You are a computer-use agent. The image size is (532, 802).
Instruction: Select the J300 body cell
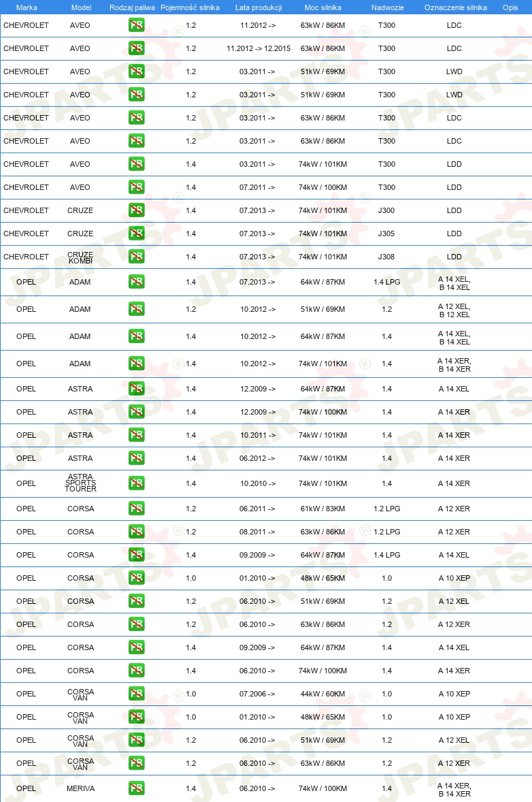[386, 210]
